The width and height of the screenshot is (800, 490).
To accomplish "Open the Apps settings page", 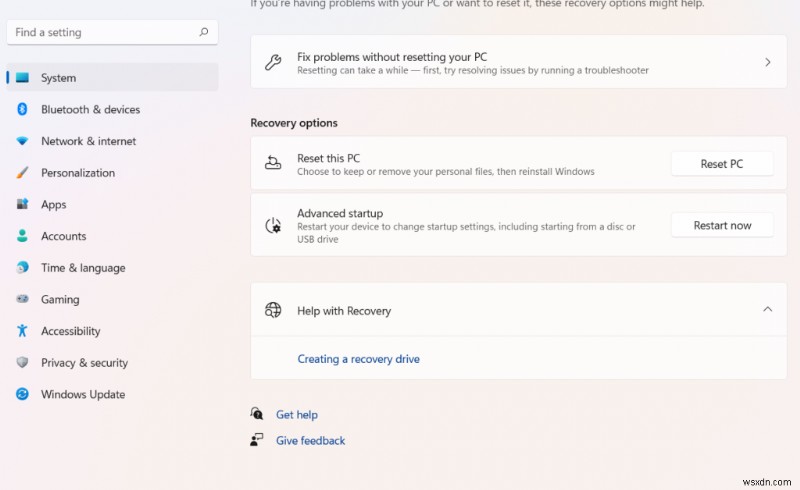I will [x=53, y=205].
